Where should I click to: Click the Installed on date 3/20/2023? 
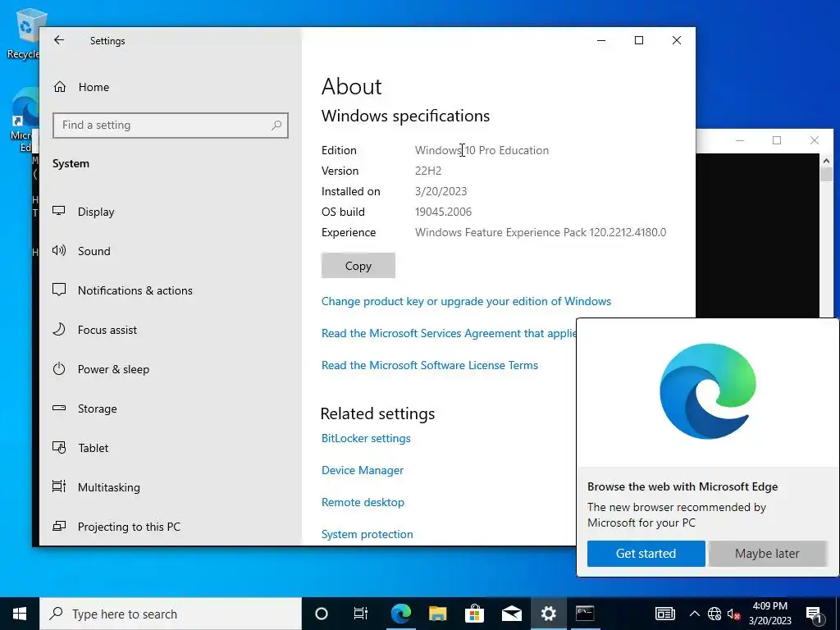[441, 191]
